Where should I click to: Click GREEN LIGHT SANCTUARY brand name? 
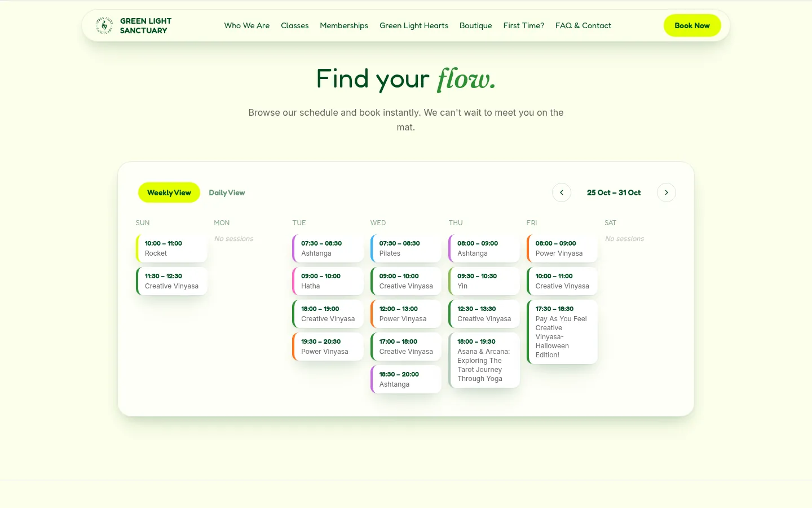pos(145,25)
